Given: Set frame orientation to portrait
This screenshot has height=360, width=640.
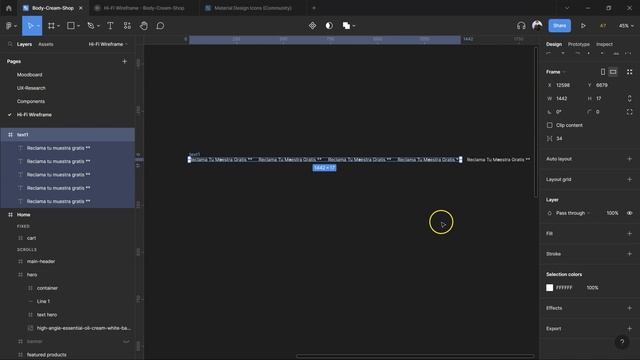Looking at the screenshot, I should [603, 72].
